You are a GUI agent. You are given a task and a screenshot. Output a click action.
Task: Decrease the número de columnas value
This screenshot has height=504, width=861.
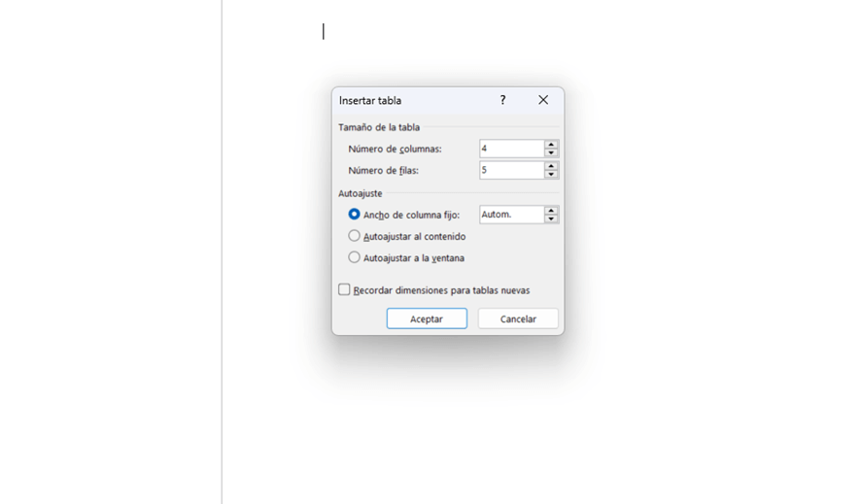coord(551,153)
